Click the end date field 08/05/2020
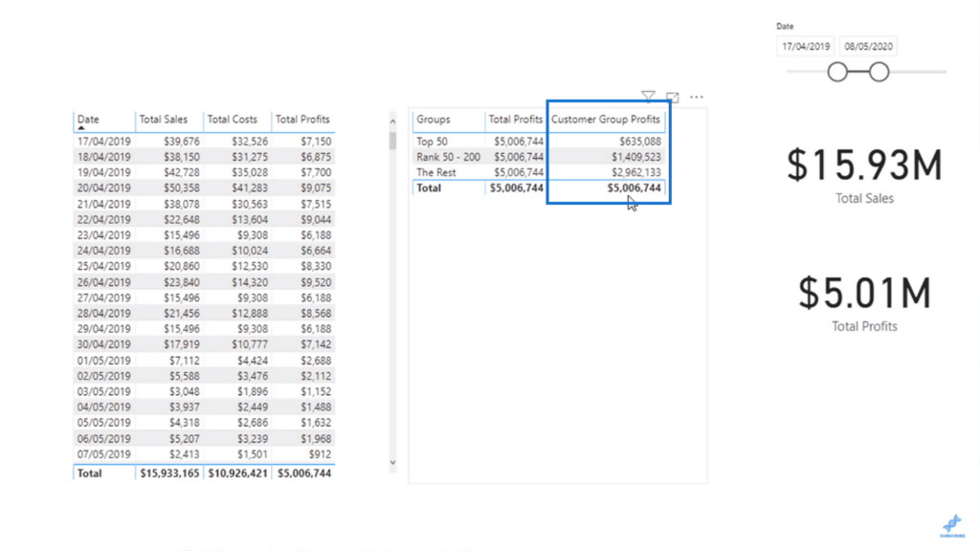This screenshot has width=980, height=551. coord(868,46)
